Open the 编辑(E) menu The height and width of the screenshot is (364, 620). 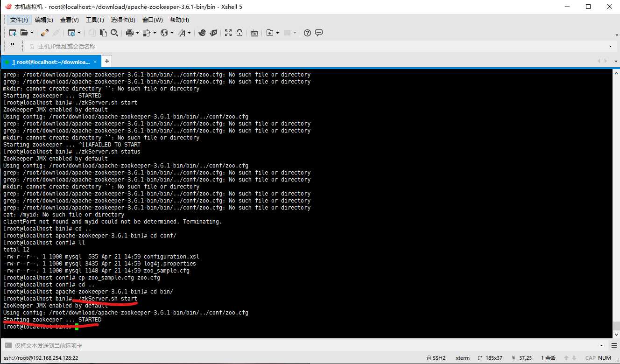click(x=44, y=20)
